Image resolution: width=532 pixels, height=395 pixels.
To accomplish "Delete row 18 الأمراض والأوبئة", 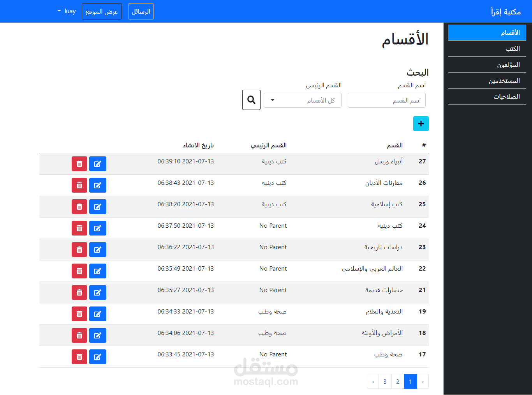I will pyautogui.click(x=79, y=335).
